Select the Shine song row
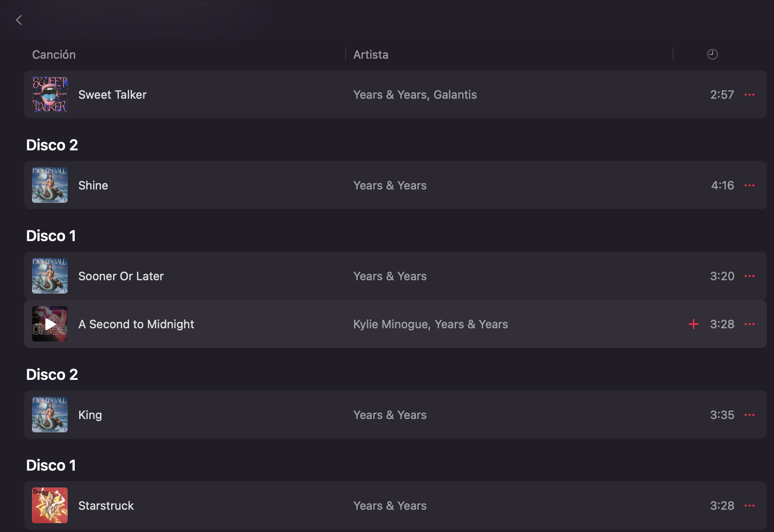 point(222,185)
